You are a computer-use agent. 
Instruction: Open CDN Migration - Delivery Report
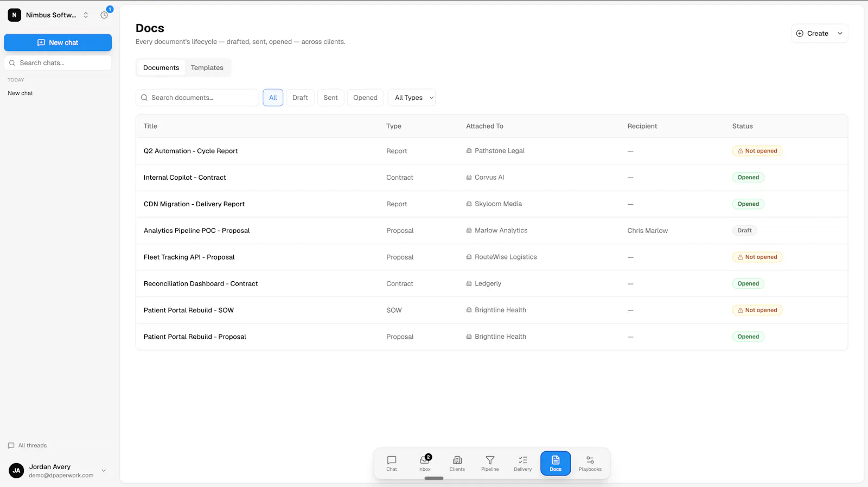point(194,204)
